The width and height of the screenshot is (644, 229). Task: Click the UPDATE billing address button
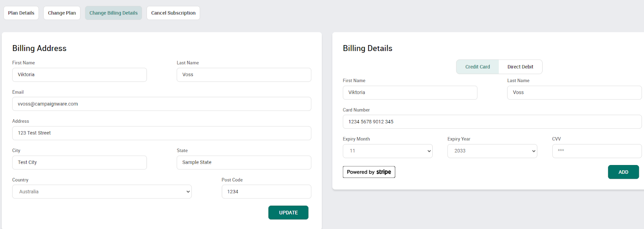(288, 212)
